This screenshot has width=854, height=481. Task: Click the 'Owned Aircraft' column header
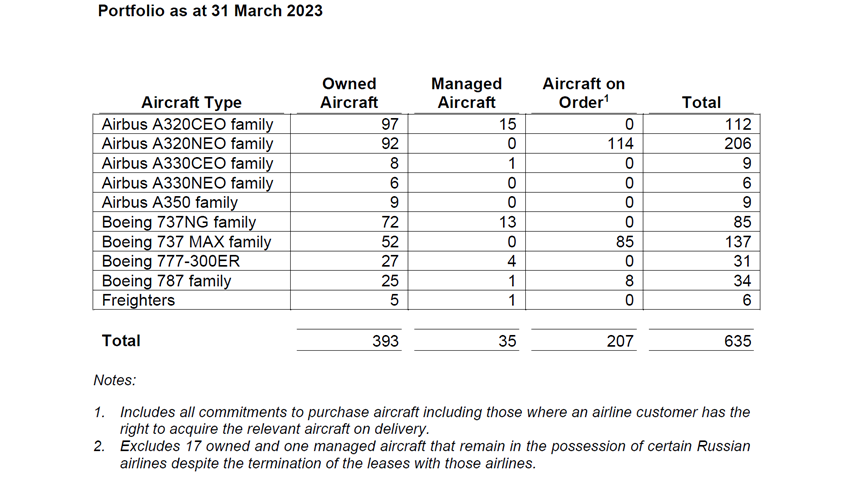pyautogui.click(x=349, y=93)
